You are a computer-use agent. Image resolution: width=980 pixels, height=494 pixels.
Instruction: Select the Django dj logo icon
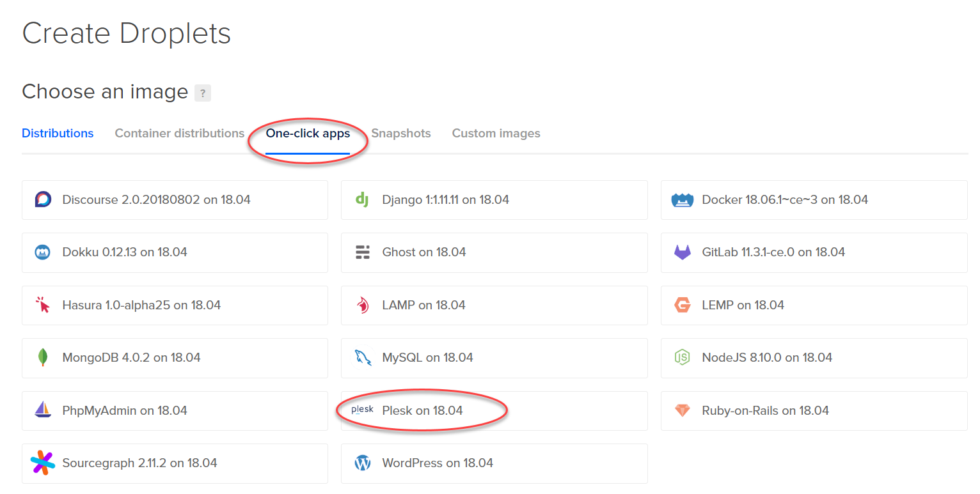tap(362, 200)
